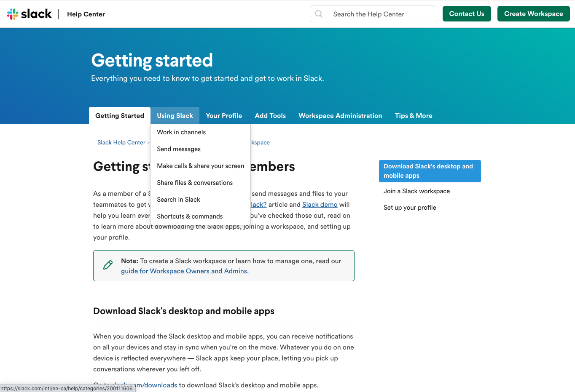The image size is (575, 392).
Task: Click the pencil note icon
Action: [108, 265]
